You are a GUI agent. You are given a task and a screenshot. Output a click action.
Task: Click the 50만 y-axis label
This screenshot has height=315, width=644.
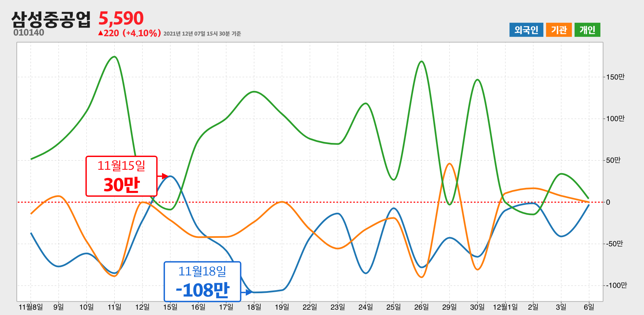(x=613, y=160)
